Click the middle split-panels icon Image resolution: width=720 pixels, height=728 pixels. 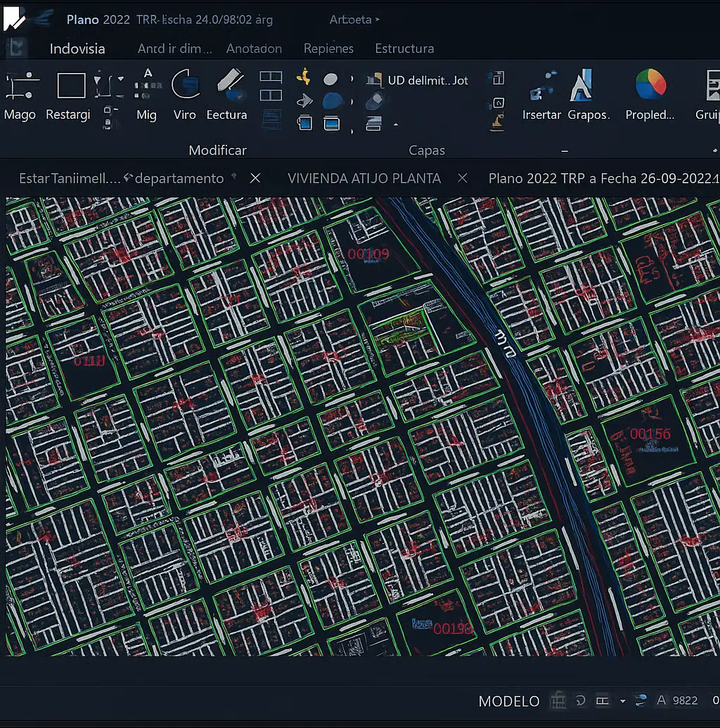[x=271, y=96]
